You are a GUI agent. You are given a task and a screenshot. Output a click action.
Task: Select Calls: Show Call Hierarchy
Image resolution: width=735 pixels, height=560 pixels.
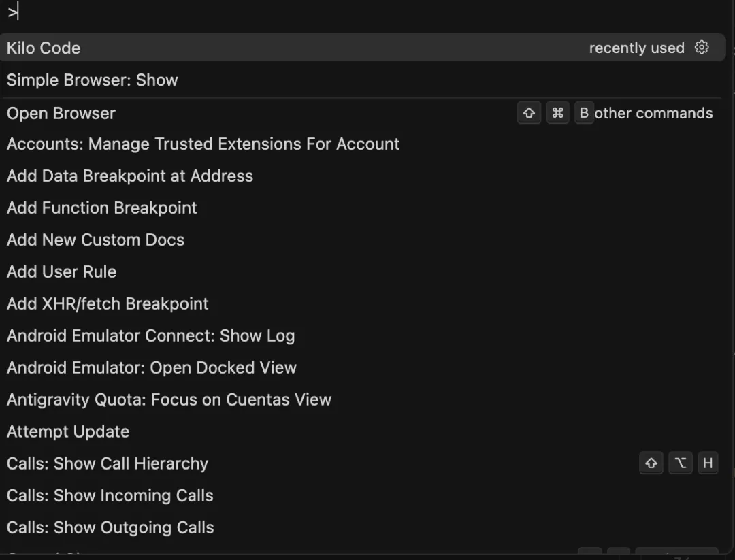[108, 464]
